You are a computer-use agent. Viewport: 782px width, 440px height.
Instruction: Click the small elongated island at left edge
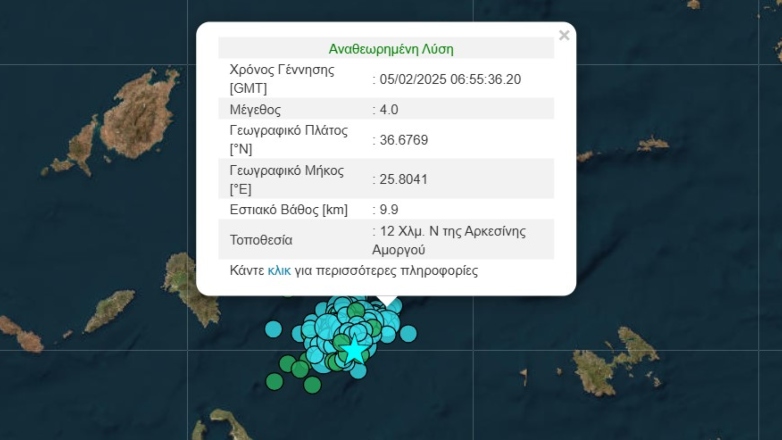[110, 310]
